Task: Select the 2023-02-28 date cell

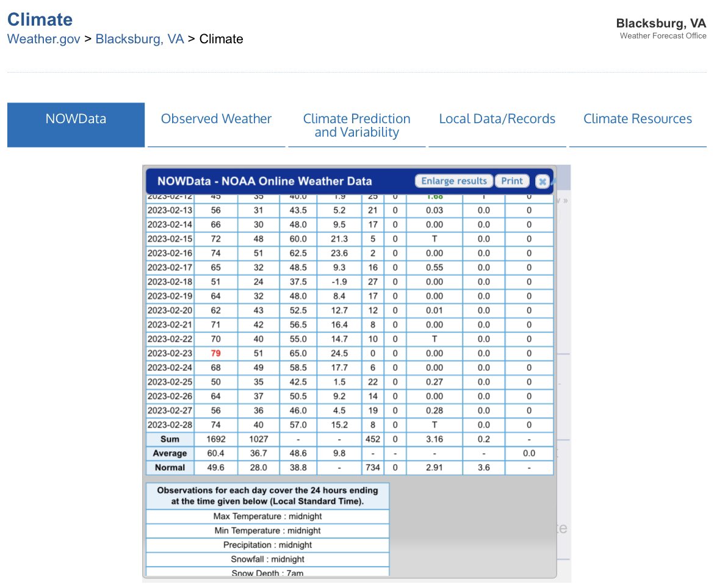Action: pos(170,425)
